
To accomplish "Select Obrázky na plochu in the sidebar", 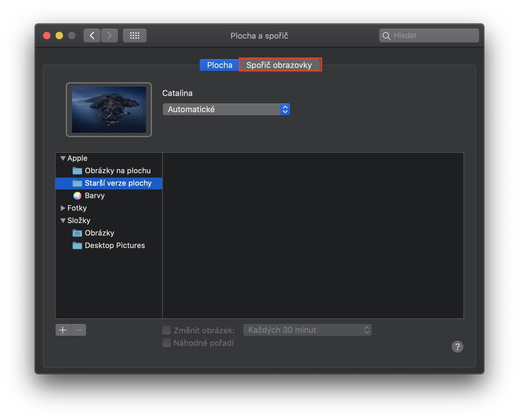I will [x=109, y=171].
